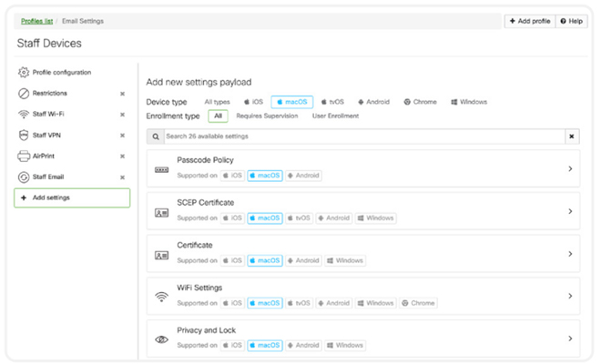Toggle the Android device type filter
Image resolution: width=601 pixels, height=364 pixels.
coord(375,102)
